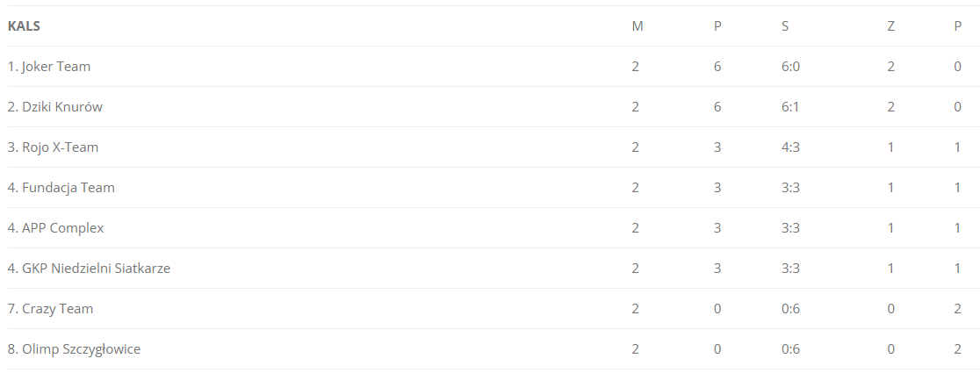This screenshot has height=373, width=980.
Task: Click Olimp Szczygłowice team name
Action: [x=81, y=349]
